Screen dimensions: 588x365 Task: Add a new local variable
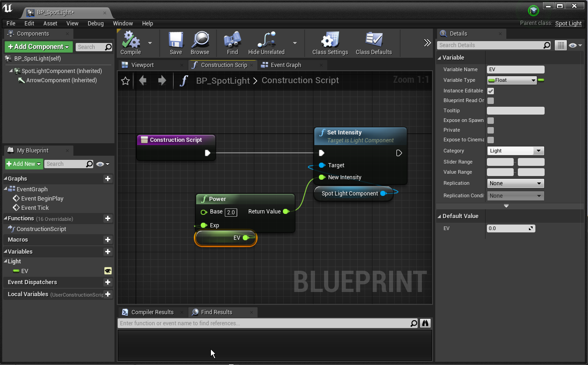[108, 294]
